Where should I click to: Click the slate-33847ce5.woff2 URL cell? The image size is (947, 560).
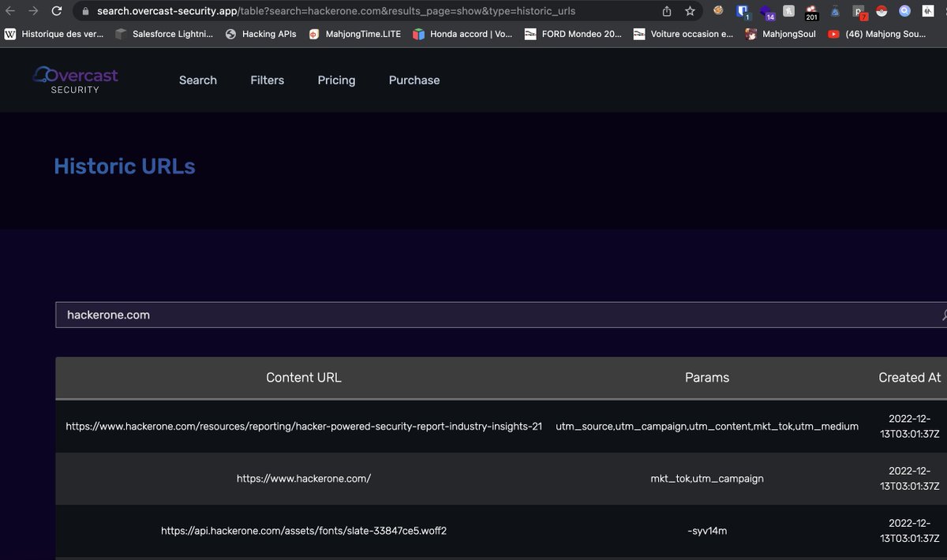(304, 531)
